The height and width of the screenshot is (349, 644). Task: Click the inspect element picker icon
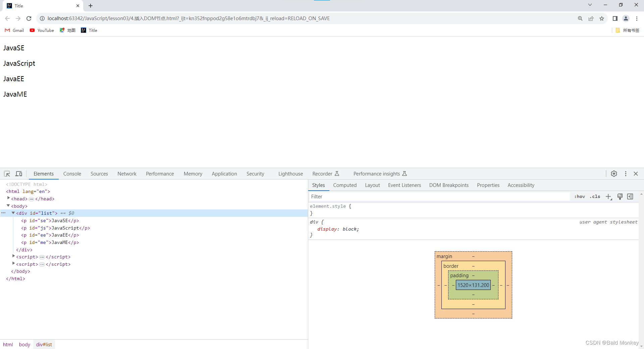pos(7,173)
